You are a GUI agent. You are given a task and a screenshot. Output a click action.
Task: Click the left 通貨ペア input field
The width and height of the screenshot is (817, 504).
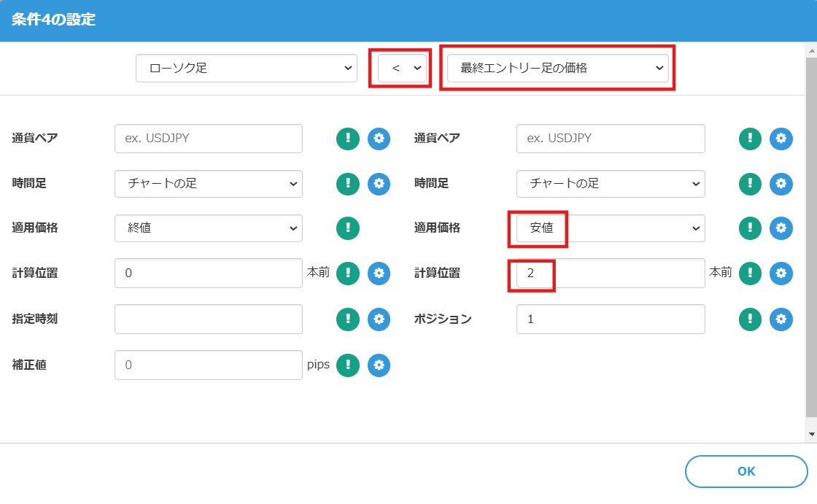(x=208, y=139)
